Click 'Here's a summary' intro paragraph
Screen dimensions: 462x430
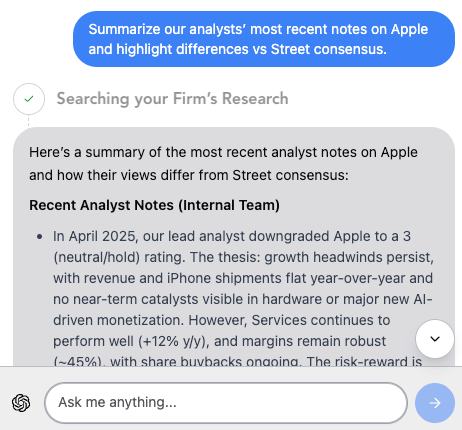tap(223, 164)
